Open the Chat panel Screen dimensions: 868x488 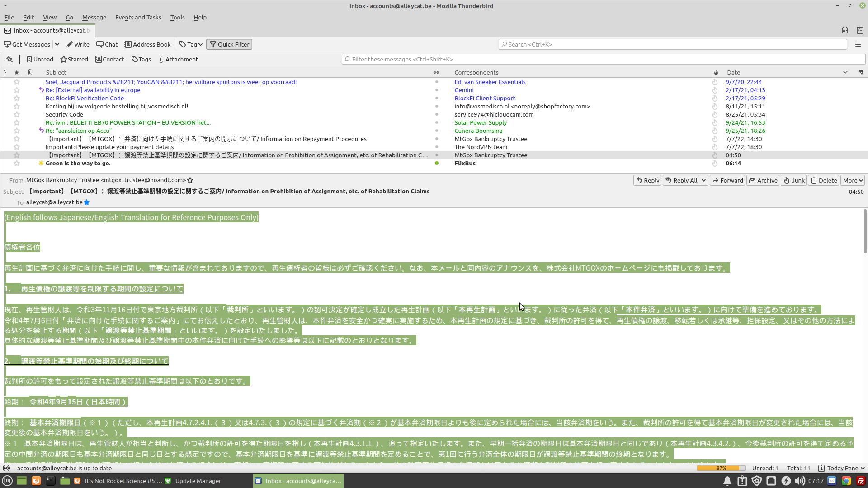tap(107, 44)
